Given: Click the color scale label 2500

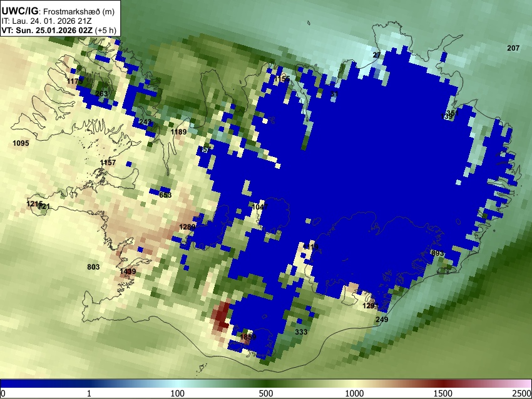Looking at the screenshot, I should tap(522, 393).
